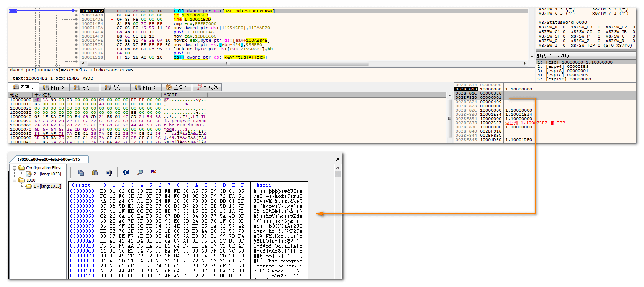
Task: Click the je 1.100015DD instruction
Action: (x=191, y=15)
